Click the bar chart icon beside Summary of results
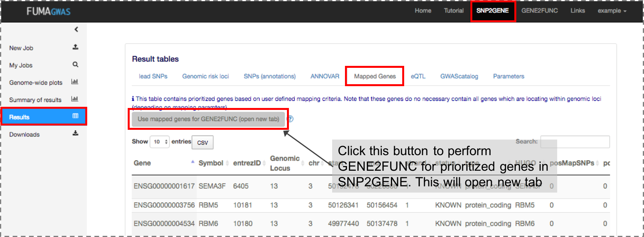Screen dimensions: 644x237 click(75, 99)
